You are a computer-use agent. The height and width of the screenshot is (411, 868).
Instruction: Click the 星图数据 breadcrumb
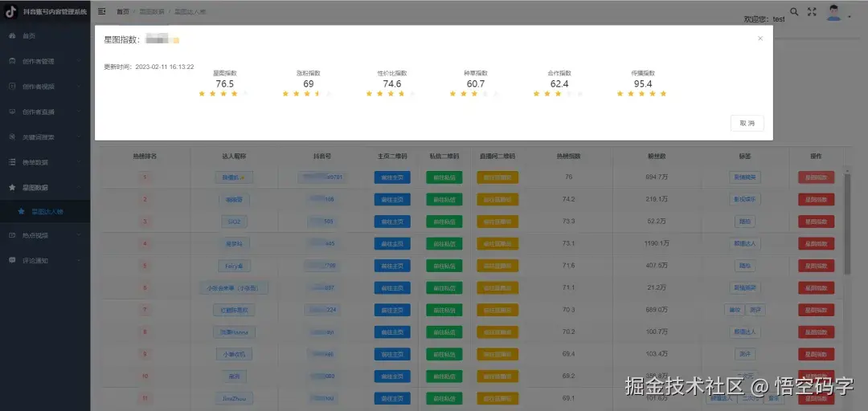coord(152,11)
